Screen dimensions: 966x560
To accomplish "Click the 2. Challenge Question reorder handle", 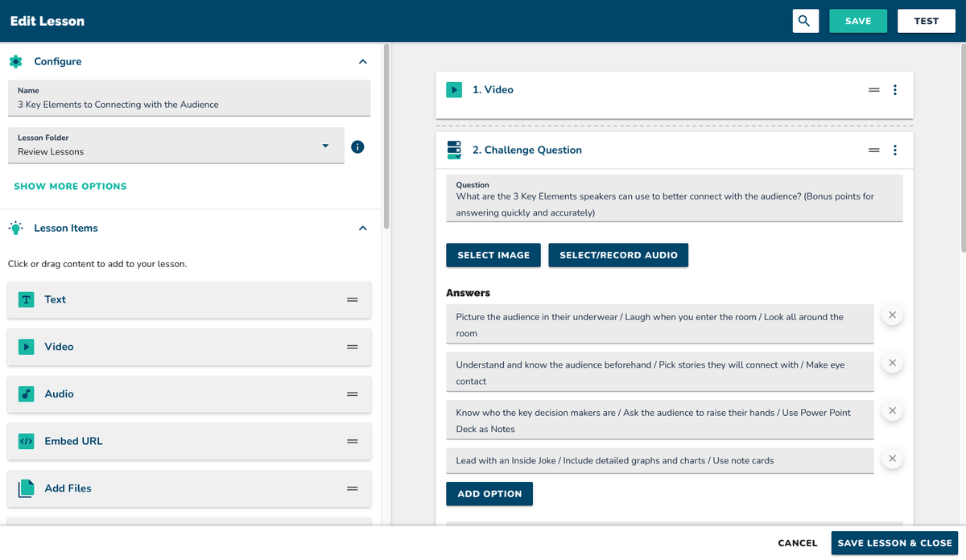I will [874, 150].
